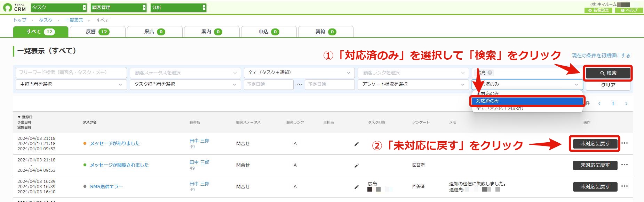
Task: Click 未対応に戻す for the SMS送信エラー row
Action: 595,187
